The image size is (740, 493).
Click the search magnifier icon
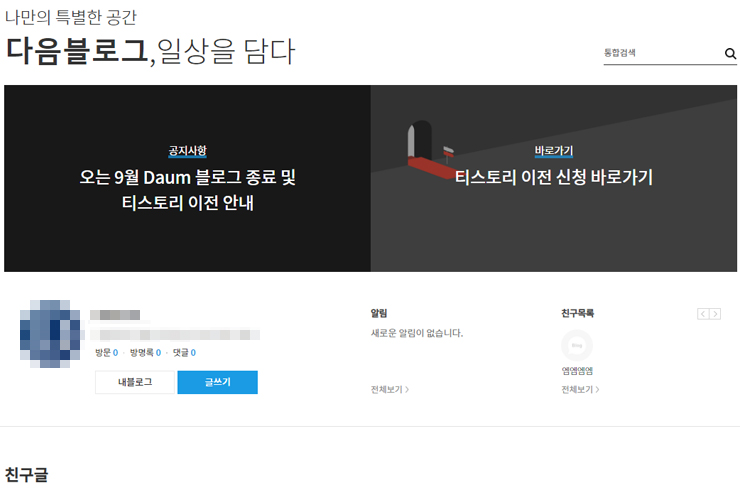(730, 53)
